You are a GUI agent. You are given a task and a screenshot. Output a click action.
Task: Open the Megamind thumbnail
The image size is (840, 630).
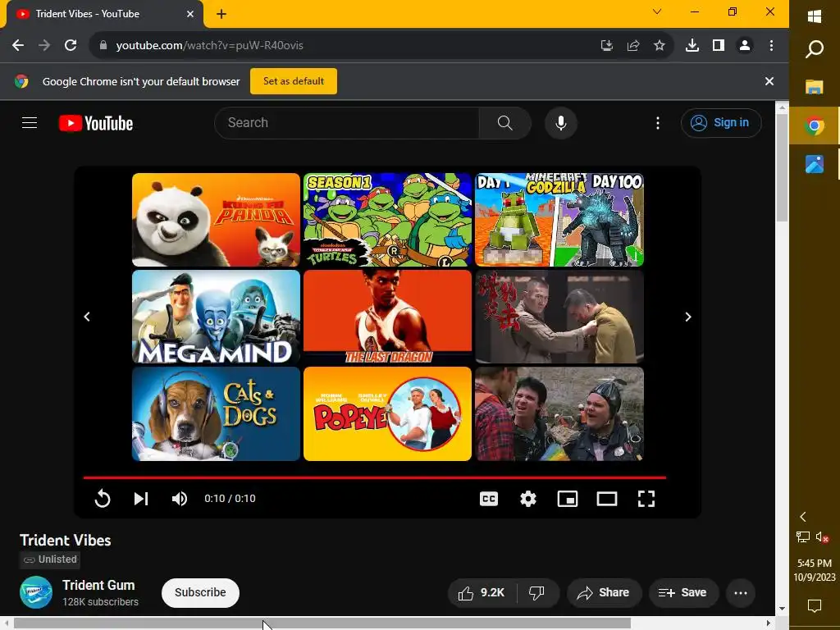click(216, 317)
